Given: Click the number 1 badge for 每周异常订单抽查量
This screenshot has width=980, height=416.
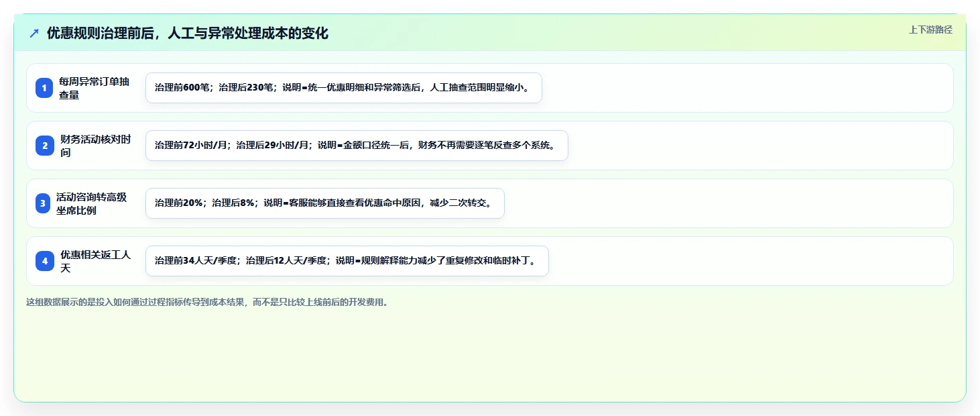Looking at the screenshot, I should pos(44,88).
